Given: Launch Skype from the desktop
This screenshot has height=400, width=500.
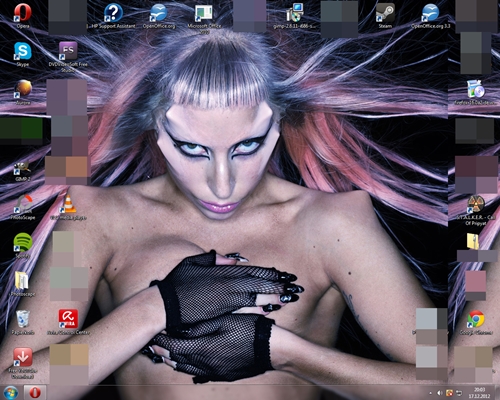Looking at the screenshot, I should pyautogui.click(x=23, y=52).
